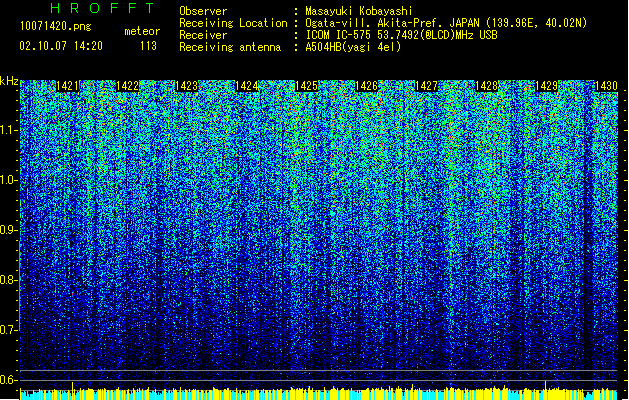Click the meteor count 113

148,46
